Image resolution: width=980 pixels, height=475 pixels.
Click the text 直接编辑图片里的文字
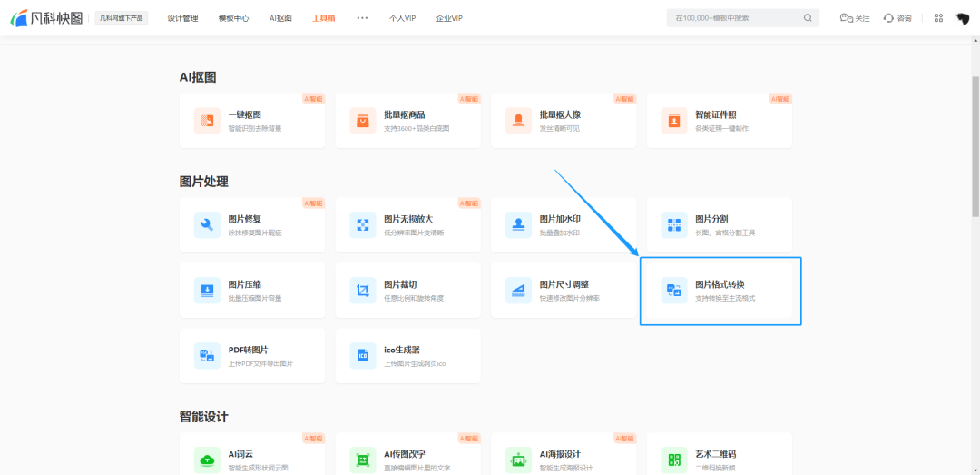[416, 468]
